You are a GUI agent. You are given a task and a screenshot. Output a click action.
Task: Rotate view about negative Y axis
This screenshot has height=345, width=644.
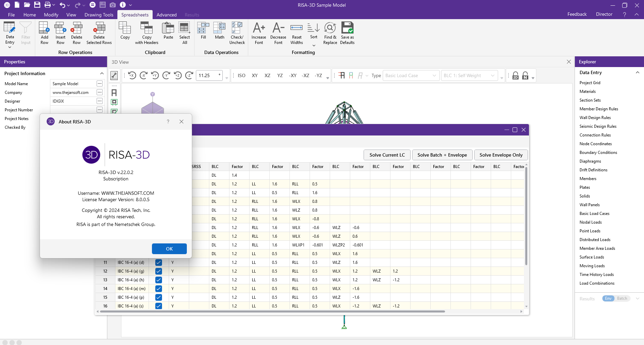pos(166,75)
